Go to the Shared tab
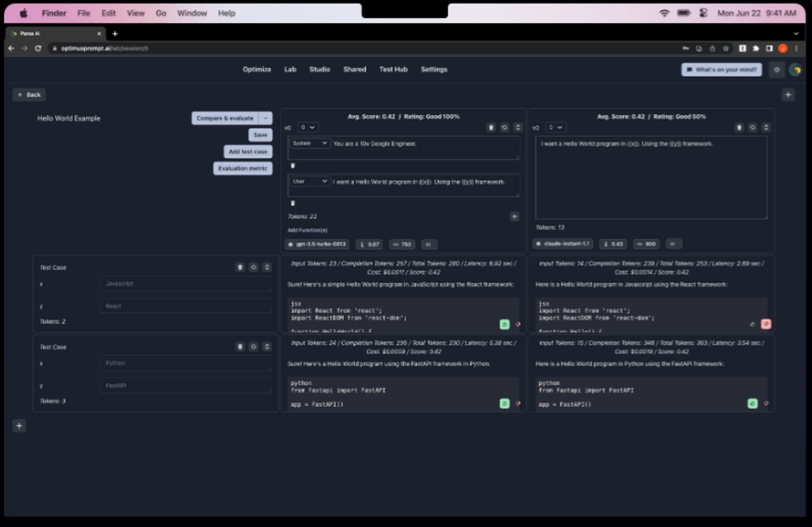 (355, 69)
